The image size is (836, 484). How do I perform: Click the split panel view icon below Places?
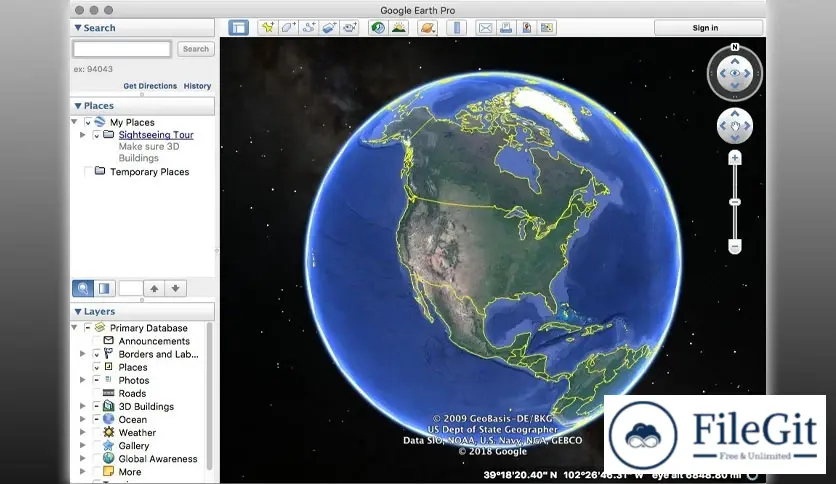click(x=104, y=288)
